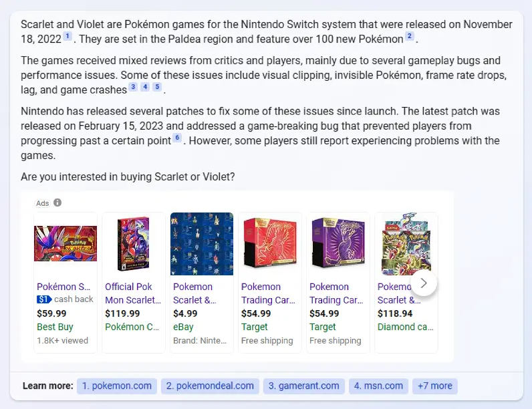Select the Best Buy Pokémon Scarlet thumbnail

coord(65,243)
